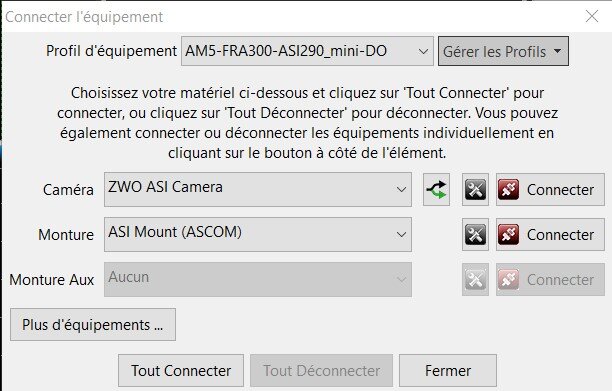The width and height of the screenshot is (612, 391).
Task: Click the Tout Connecter button
Action: [x=181, y=371]
